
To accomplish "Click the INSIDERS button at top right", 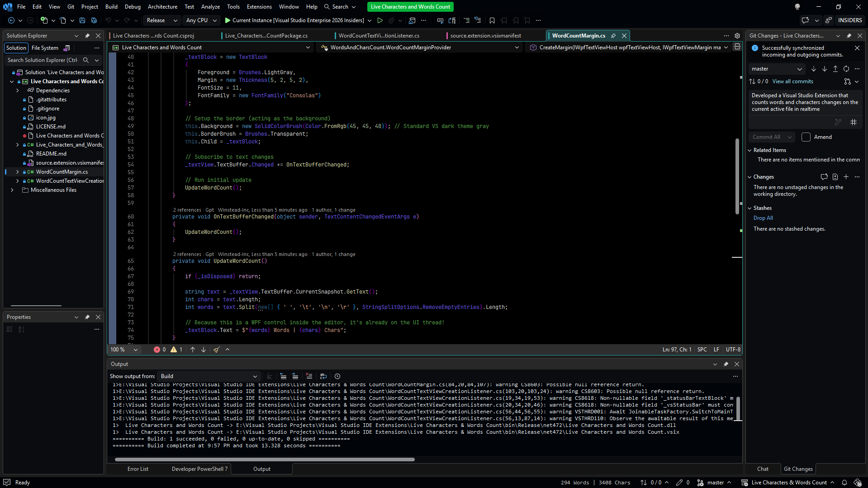I will tap(849, 20).
